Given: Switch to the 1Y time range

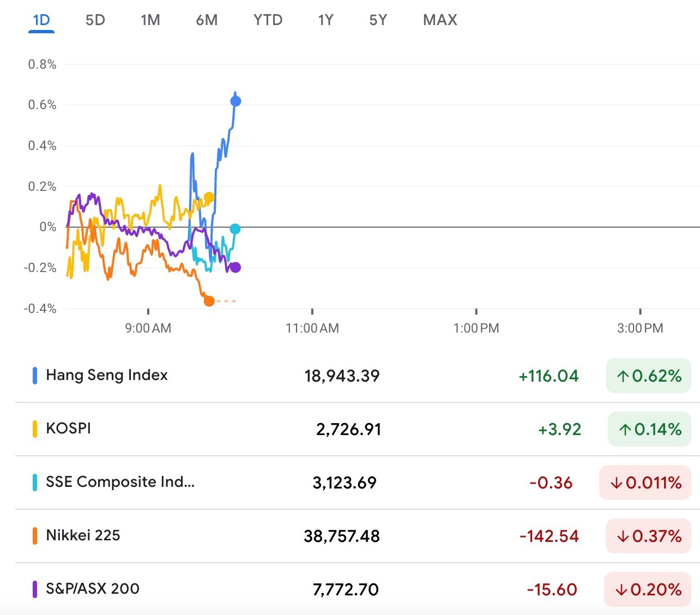Looking at the screenshot, I should tap(325, 20).
